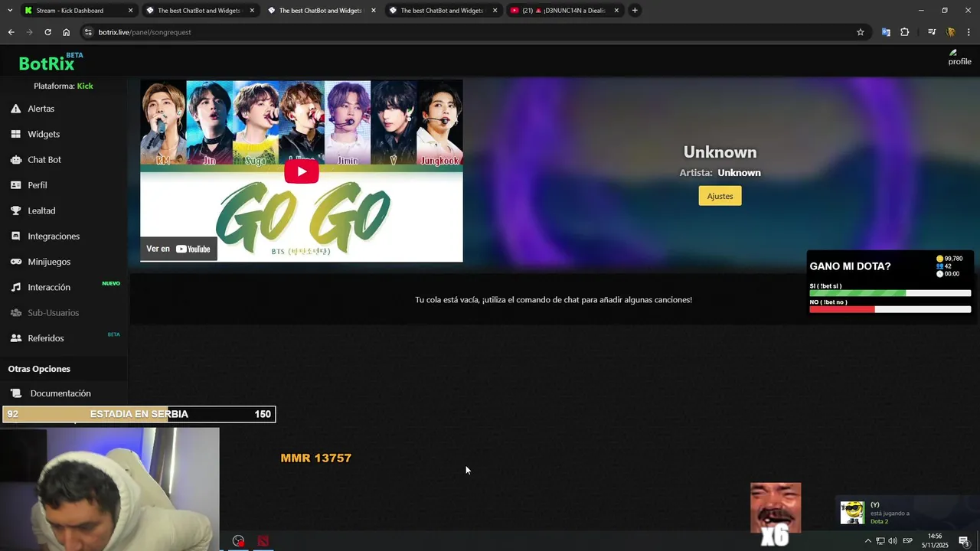Close the Stream - Kick Dashboard tab

pos(130,11)
